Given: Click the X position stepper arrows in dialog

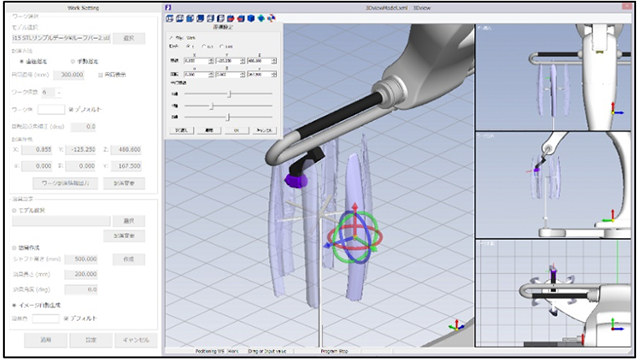Looking at the screenshot, I should coord(211,61).
